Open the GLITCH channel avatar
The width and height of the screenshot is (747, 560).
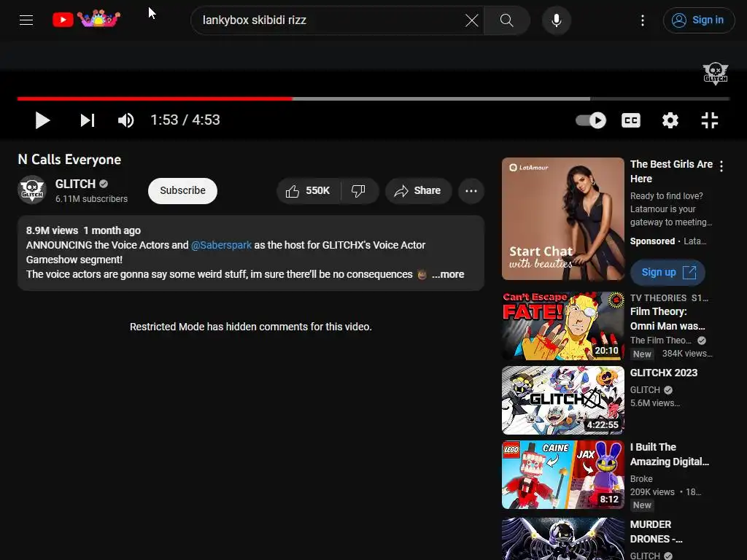point(32,190)
